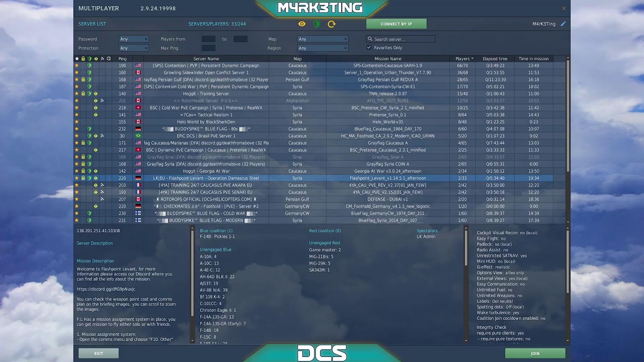
Task: Click Brazil flag on EPIC DCS row
Action: tap(138, 136)
